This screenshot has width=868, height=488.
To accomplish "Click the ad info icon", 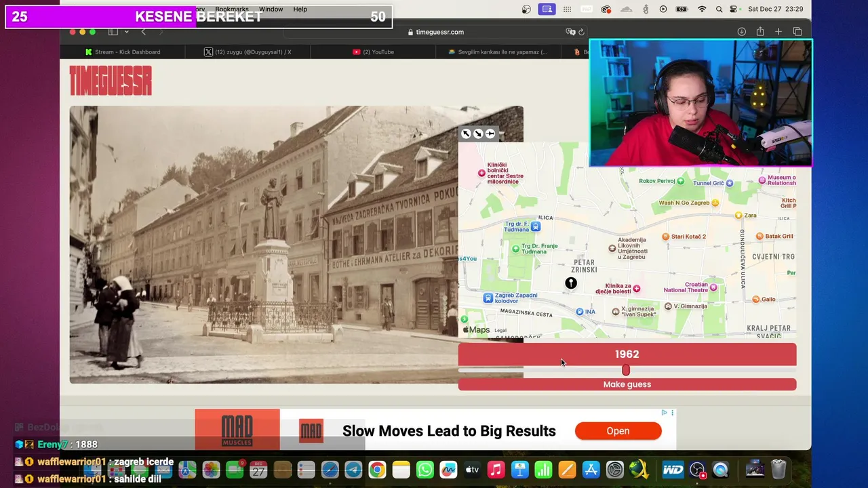I will (665, 413).
